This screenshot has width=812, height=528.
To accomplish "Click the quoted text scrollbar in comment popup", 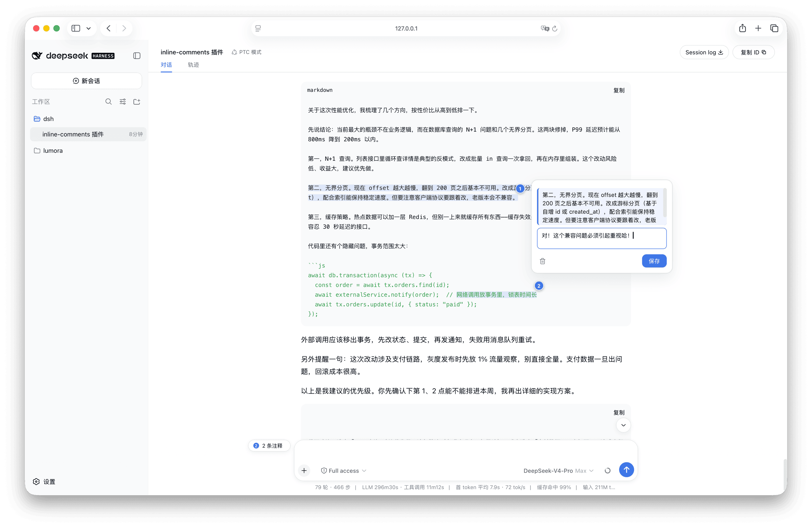I will click(x=664, y=202).
